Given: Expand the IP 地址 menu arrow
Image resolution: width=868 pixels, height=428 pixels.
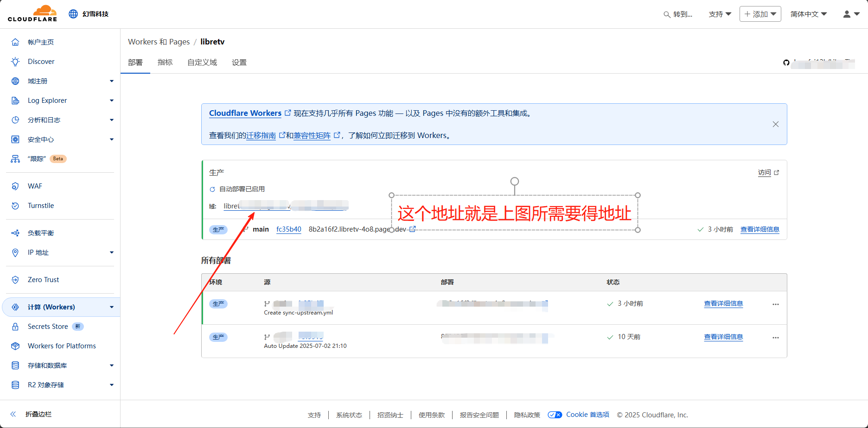Looking at the screenshot, I should (112, 252).
